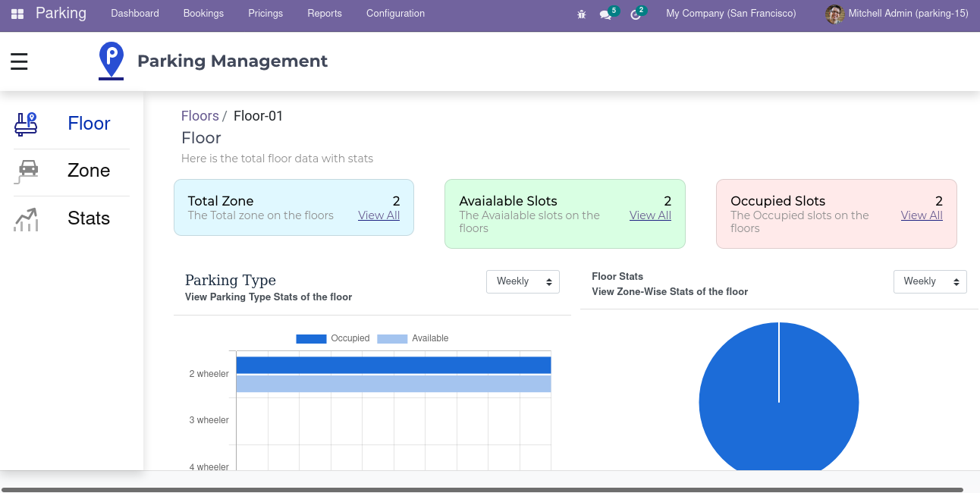Screen dimensions: 980x493
Task: Open the Reports menu
Action: 325,14
